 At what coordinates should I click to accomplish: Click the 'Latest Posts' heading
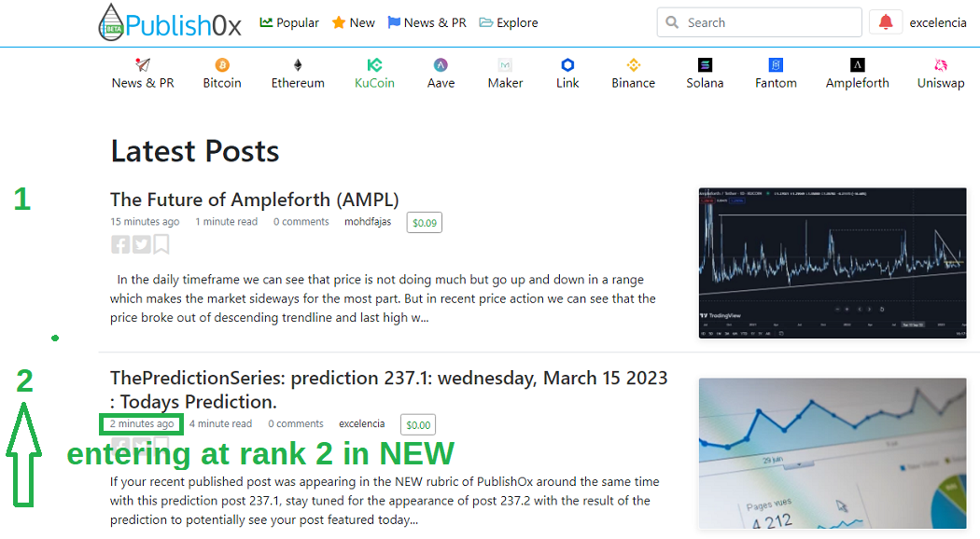195,151
